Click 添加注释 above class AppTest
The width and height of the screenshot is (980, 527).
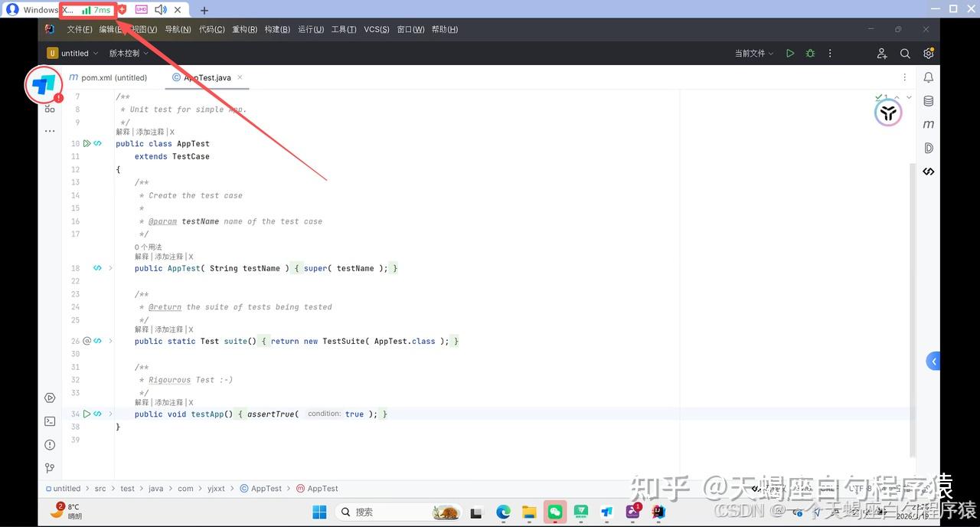[x=150, y=133]
